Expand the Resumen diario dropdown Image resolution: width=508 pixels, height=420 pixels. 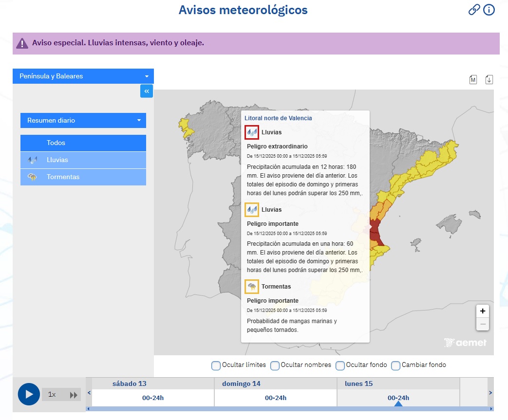83,120
